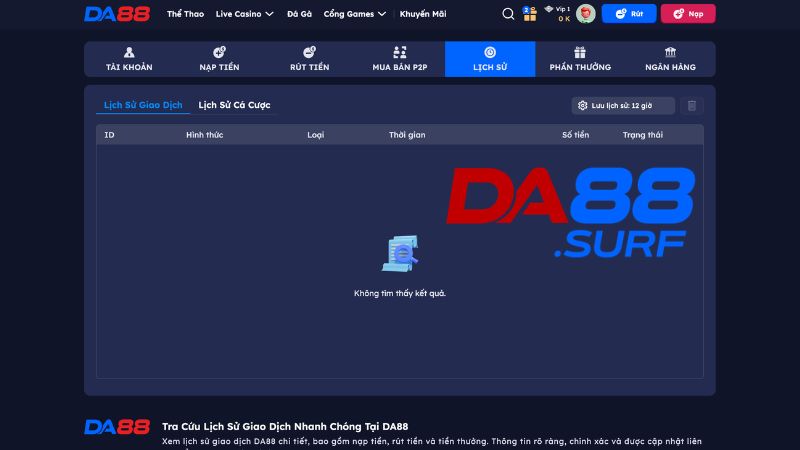Click the Nạp deposit button

coord(688,14)
